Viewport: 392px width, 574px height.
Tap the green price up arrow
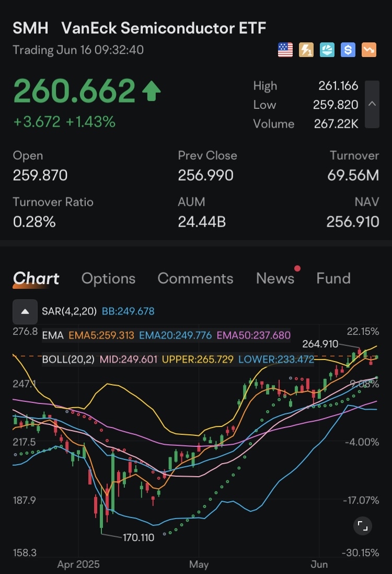coord(151,92)
